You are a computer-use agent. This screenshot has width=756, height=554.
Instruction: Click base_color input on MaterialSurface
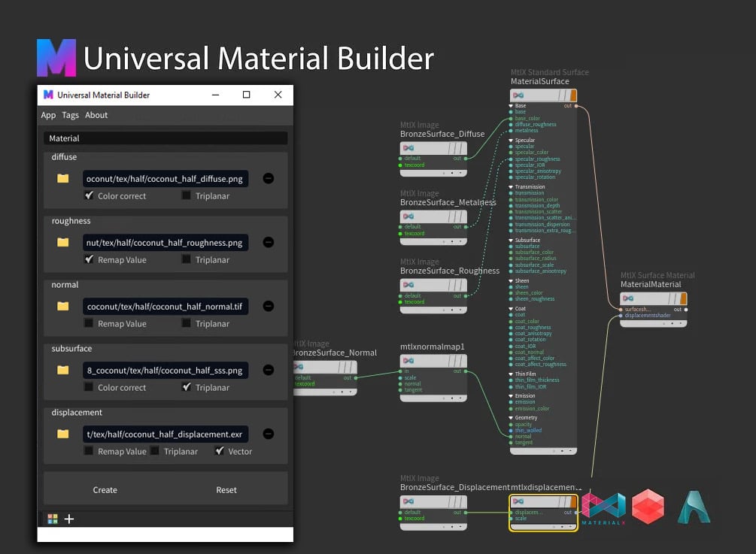click(511, 118)
